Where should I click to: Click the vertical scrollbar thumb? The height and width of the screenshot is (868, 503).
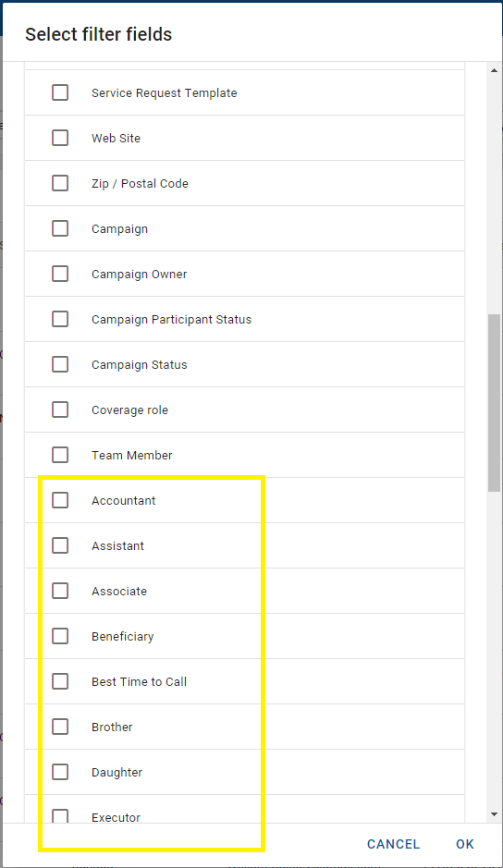(494, 403)
